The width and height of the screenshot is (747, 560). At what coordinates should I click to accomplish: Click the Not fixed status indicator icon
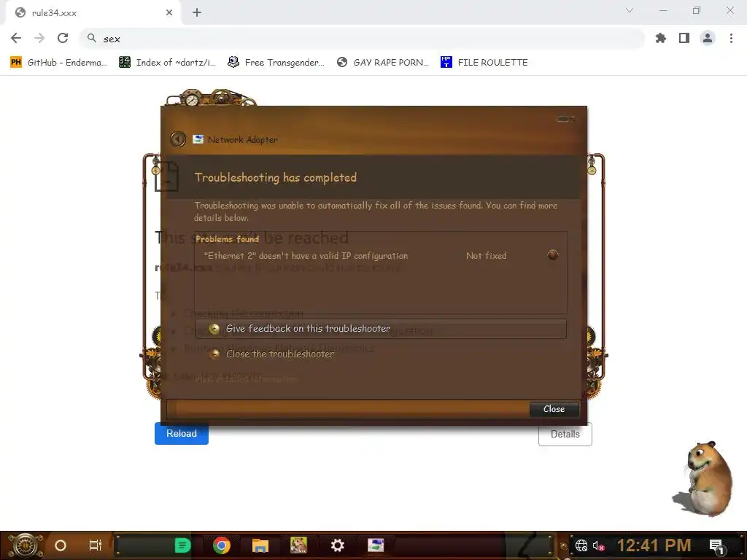click(553, 254)
